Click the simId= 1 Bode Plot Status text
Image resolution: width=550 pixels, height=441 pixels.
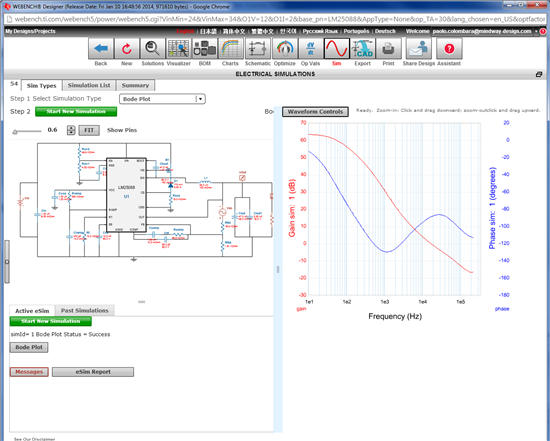(60, 334)
